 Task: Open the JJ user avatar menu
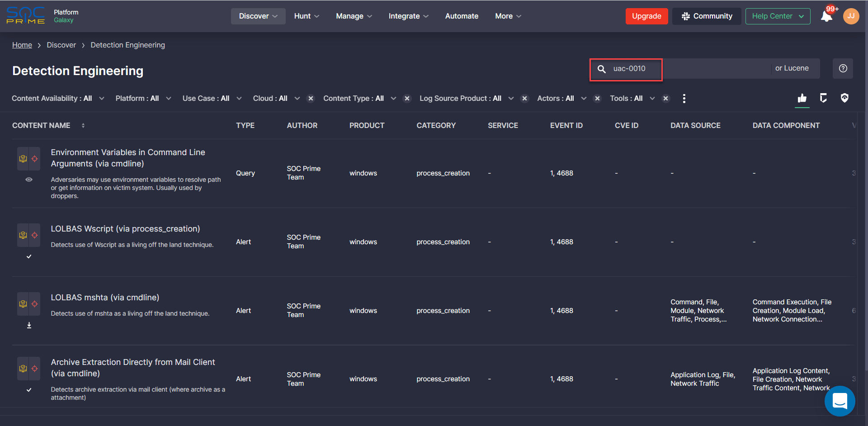(851, 16)
